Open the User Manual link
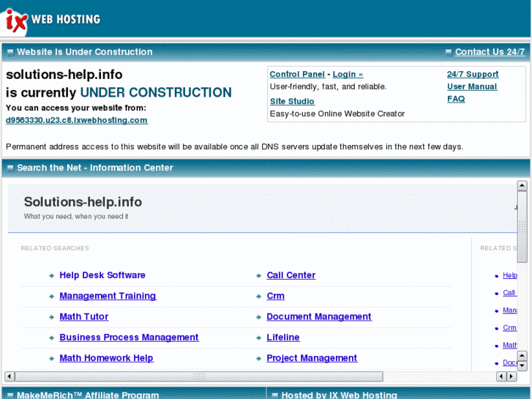532x399 pixels. pyautogui.click(x=471, y=86)
